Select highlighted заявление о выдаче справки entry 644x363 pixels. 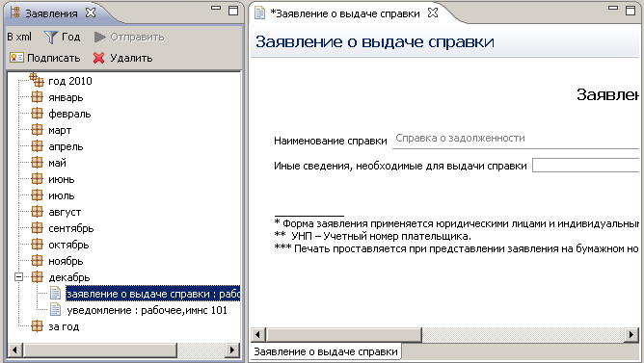click(x=152, y=294)
